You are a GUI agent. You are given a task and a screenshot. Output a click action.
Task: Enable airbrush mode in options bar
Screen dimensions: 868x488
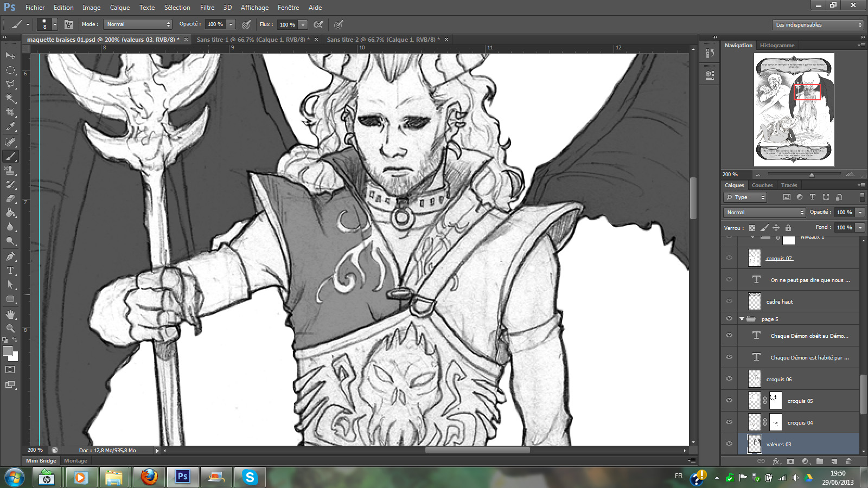(318, 24)
